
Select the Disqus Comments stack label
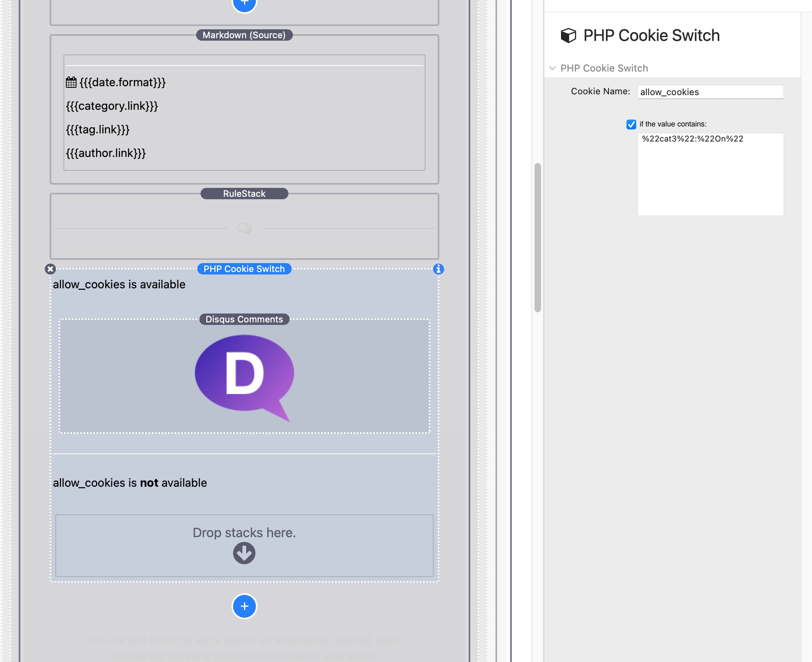[244, 319]
